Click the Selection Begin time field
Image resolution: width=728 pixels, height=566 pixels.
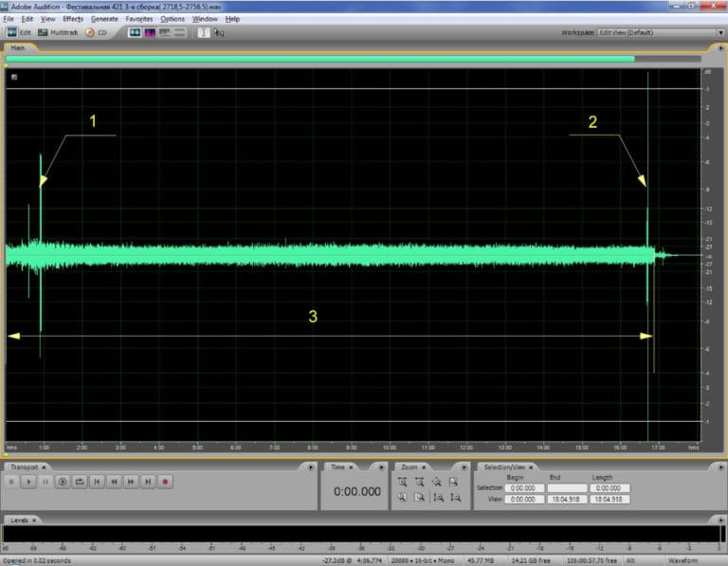[x=524, y=488]
